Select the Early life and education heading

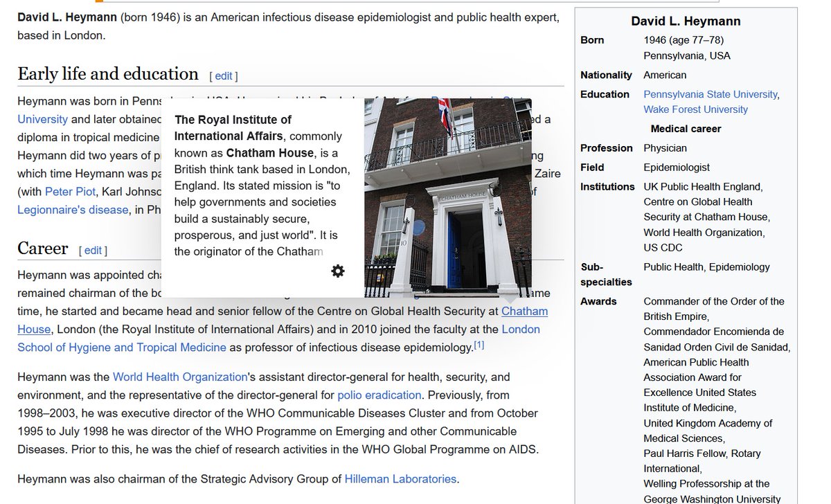[x=108, y=74]
